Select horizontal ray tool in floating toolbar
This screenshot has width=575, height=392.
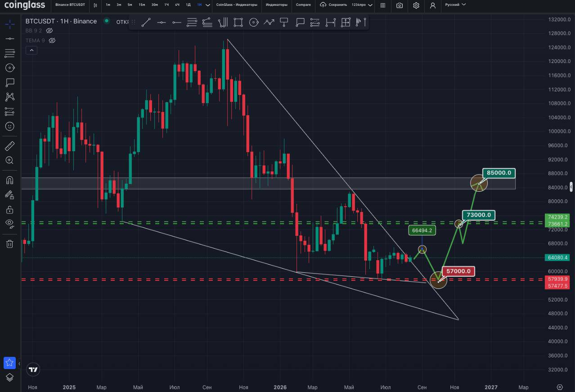pyautogui.click(x=176, y=23)
